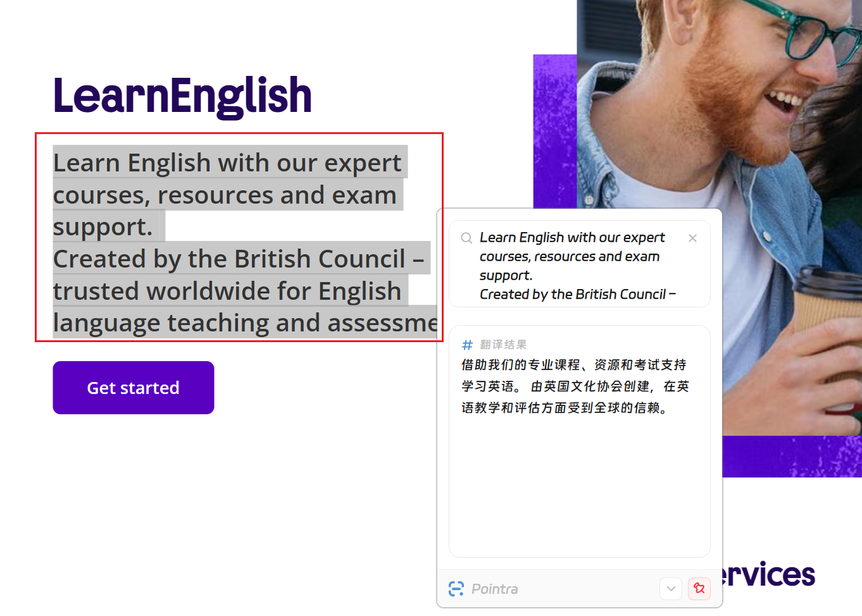Click the LearnEnglish page heading
This screenshot has width=862, height=616.
[182, 96]
